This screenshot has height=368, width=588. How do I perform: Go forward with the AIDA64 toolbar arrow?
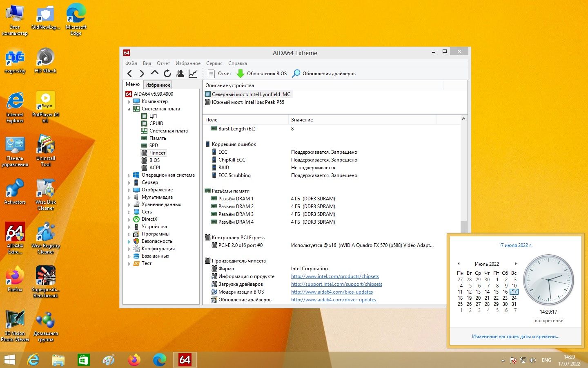142,74
